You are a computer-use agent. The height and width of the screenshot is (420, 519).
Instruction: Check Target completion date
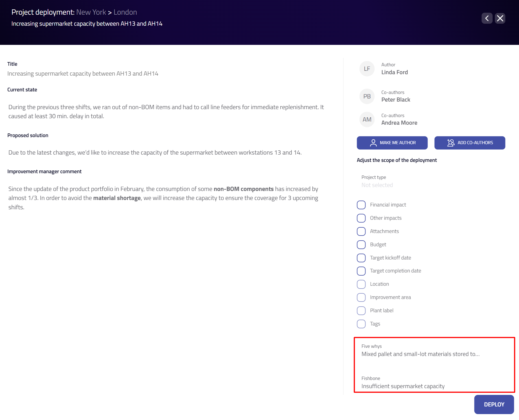pos(361,271)
